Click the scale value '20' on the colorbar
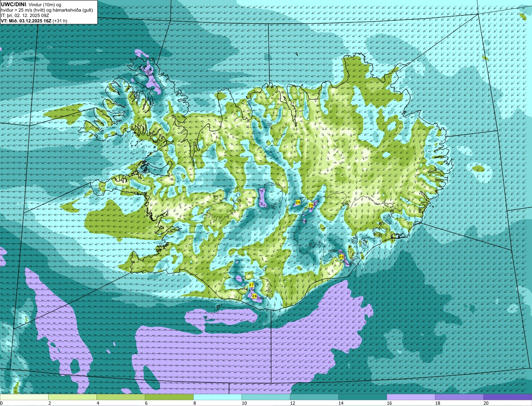The width and height of the screenshot is (532, 406). pyautogui.click(x=486, y=403)
